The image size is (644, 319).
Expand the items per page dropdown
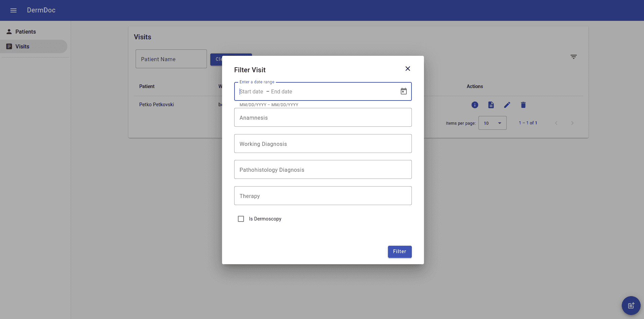coord(492,123)
